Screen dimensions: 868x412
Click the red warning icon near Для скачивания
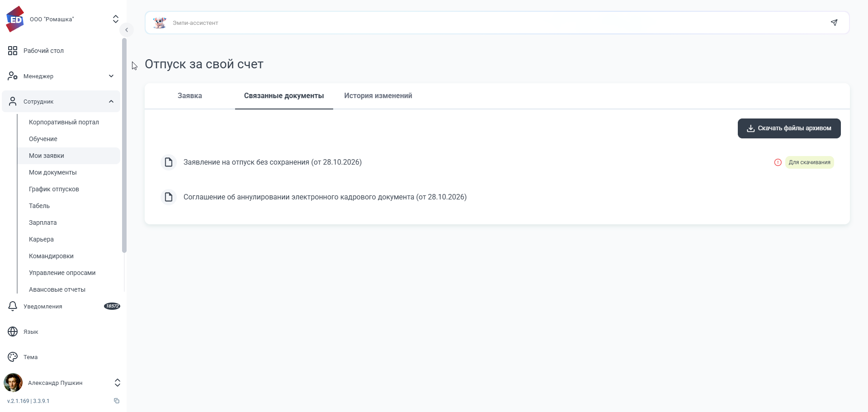pos(778,162)
